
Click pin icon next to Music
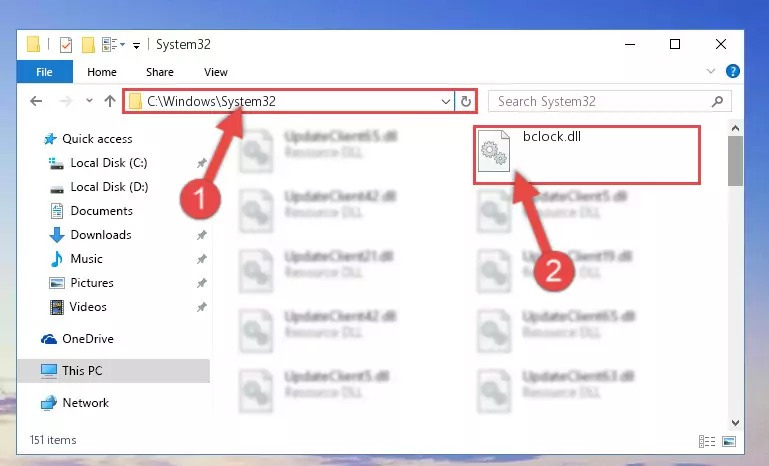pyautogui.click(x=202, y=259)
